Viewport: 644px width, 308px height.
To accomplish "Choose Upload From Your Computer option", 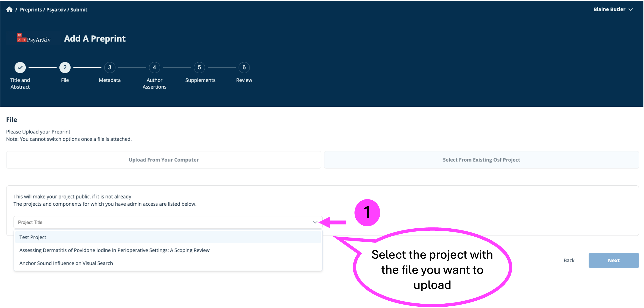I will pos(163,160).
